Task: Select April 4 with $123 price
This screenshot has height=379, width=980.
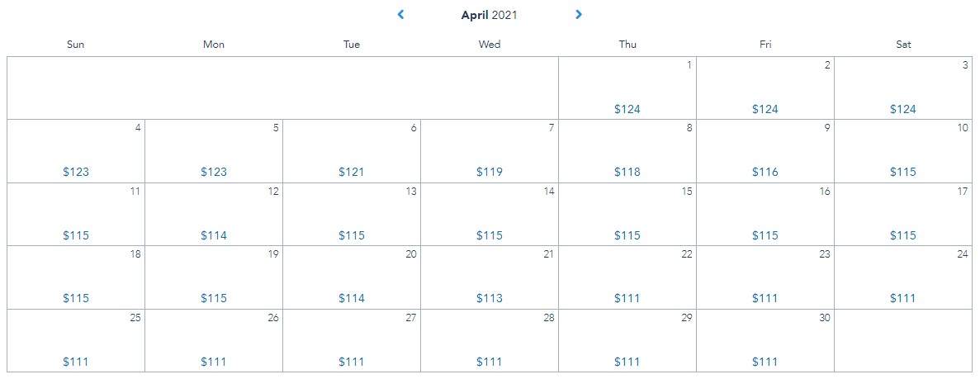Action: click(x=76, y=151)
